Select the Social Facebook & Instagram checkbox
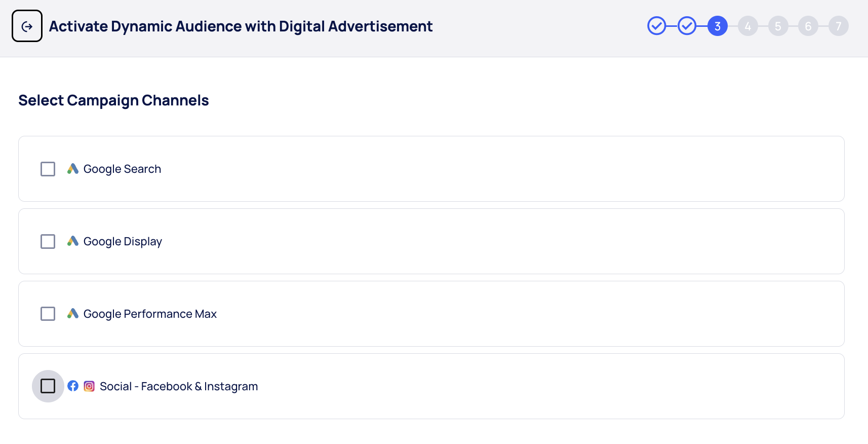The width and height of the screenshot is (868, 444). coord(48,386)
